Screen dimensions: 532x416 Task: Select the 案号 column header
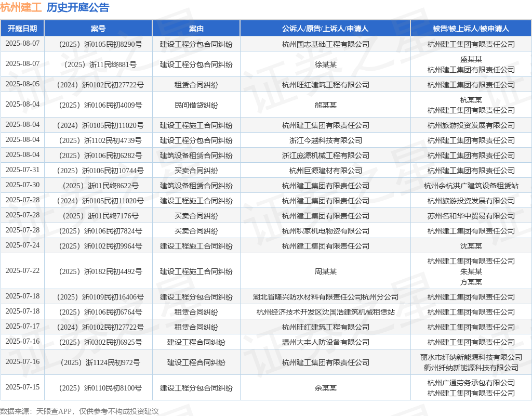98,29
